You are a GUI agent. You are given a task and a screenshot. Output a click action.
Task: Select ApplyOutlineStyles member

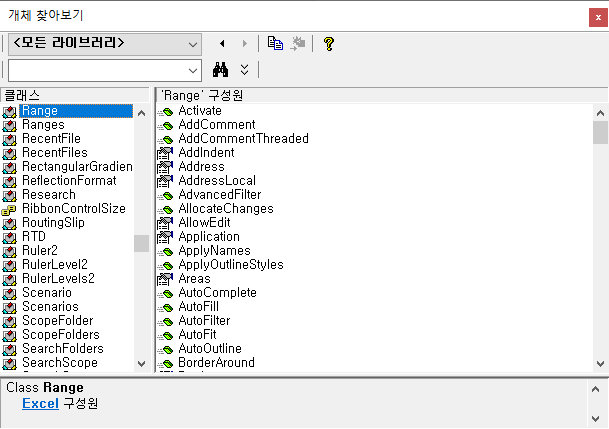(231, 264)
